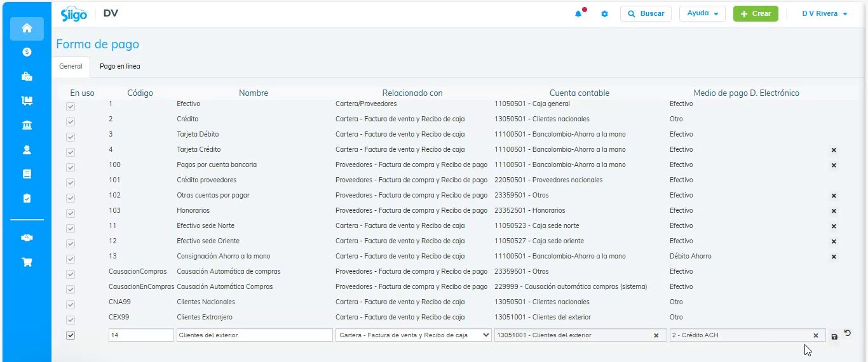This screenshot has height=362, width=868.
Task: Select the Débito Ahorro cell
Action: click(691, 256)
